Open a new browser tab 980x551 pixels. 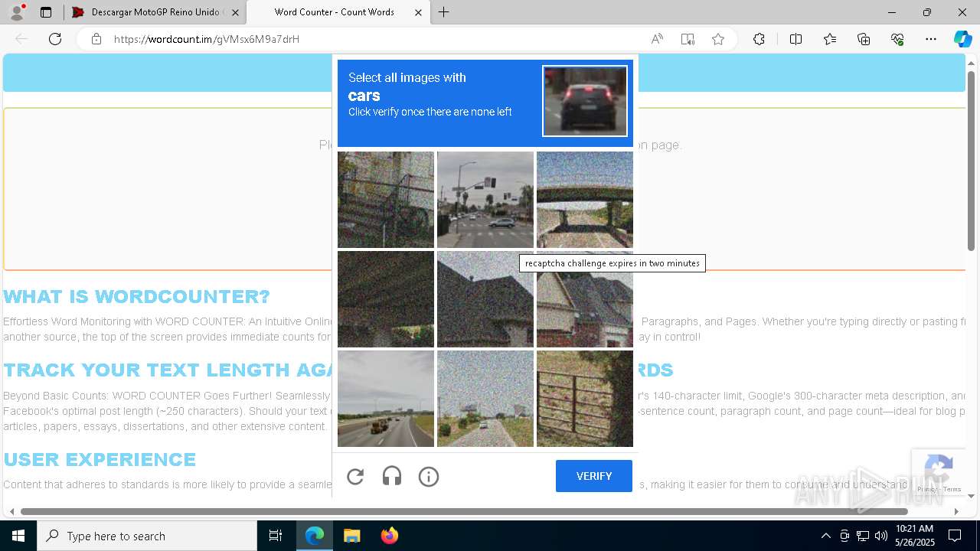point(444,12)
